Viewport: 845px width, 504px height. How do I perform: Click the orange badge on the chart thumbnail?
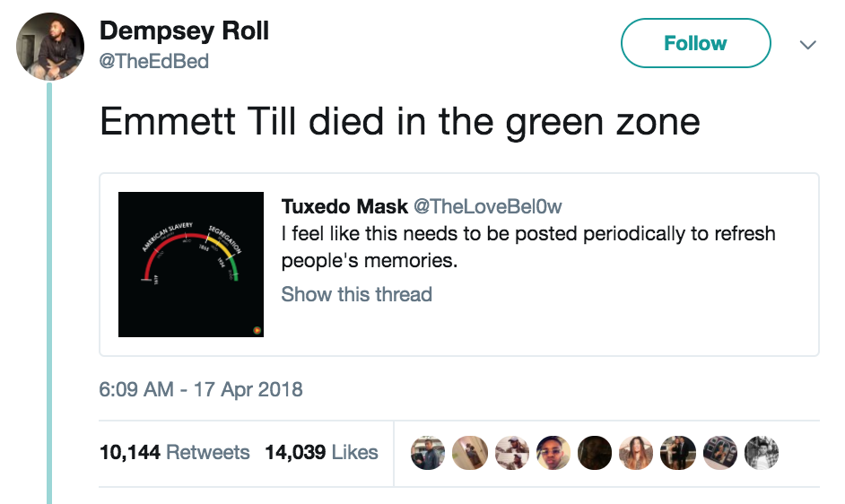pos(256,329)
